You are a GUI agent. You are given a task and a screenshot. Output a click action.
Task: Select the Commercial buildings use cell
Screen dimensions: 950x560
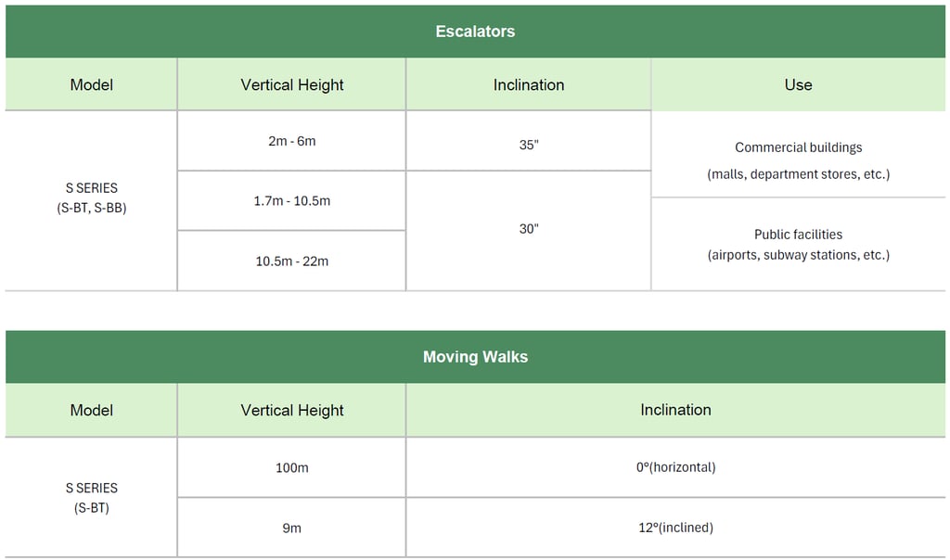click(798, 159)
